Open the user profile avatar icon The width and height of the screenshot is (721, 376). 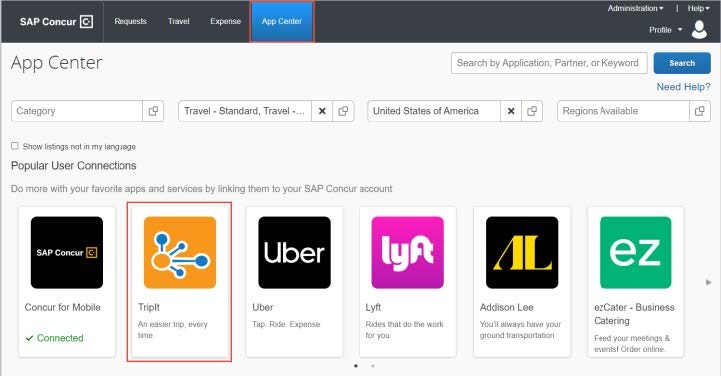699,29
